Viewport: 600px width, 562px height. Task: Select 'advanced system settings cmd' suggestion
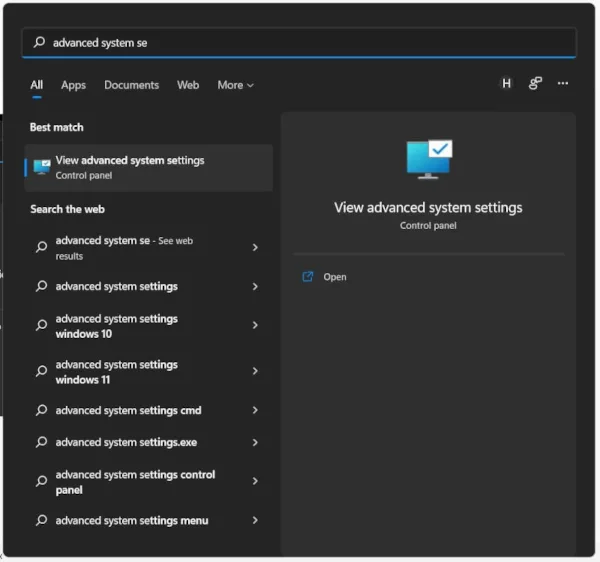(149, 411)
